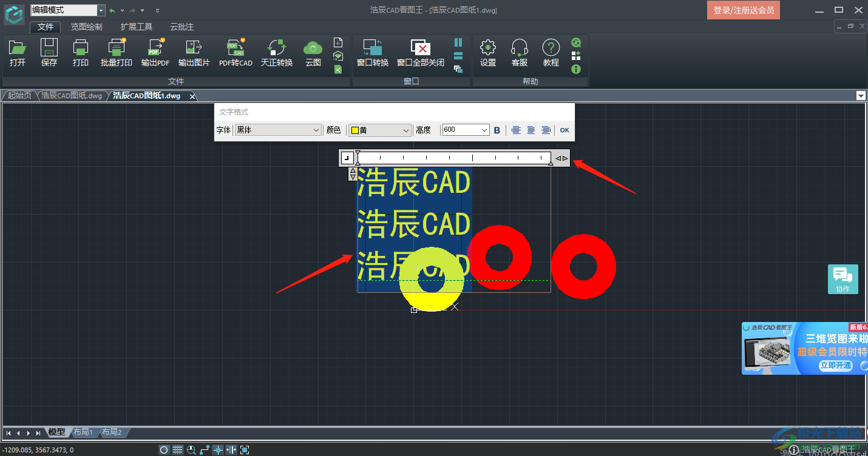Open the document tabs list arrow at right
868x456 pixels.
(x=861, y=96)
